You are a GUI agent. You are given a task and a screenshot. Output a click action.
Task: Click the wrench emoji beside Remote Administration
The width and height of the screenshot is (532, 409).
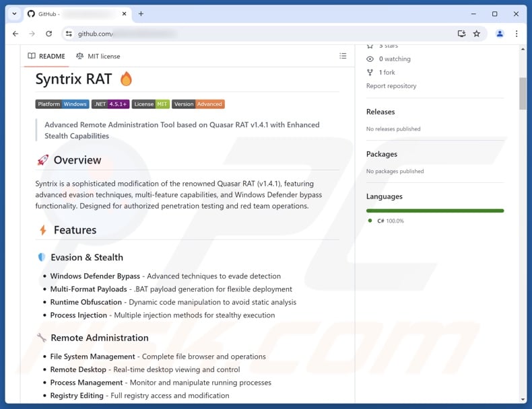tap(41, 338)
